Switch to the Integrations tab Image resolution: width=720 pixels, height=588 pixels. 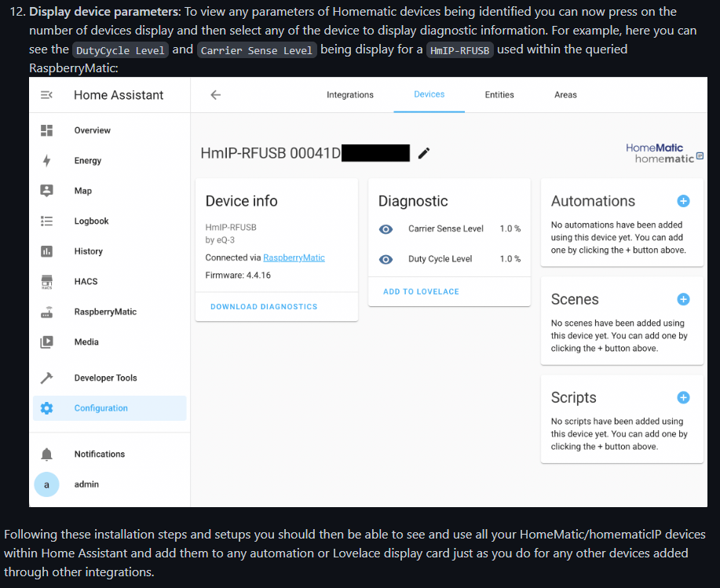coord(350,94)
